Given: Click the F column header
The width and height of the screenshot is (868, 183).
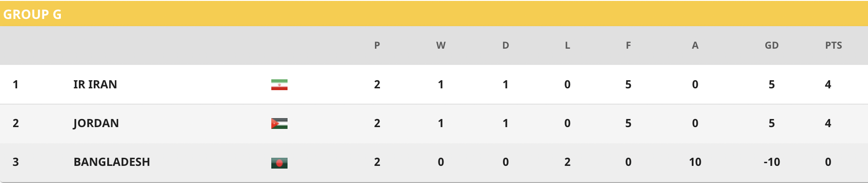Looking at the screenshot, I should (628, 45).
